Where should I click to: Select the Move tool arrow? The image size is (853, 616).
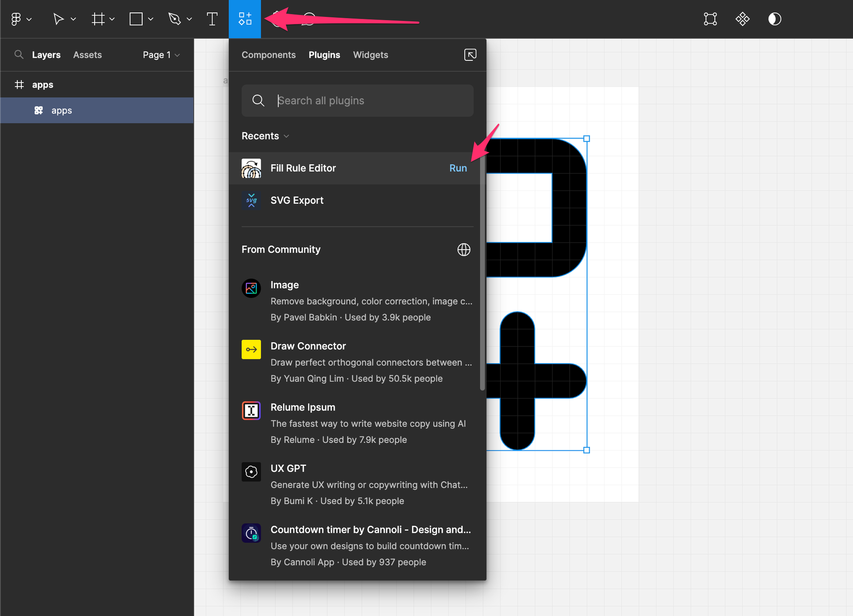pyautogui.click(x=58, y=19)
